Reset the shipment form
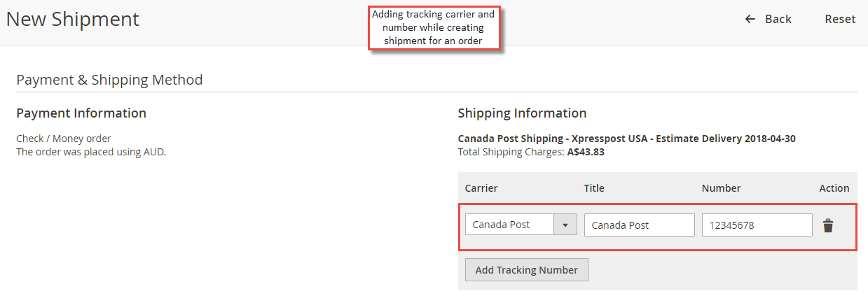 (840, 19)
